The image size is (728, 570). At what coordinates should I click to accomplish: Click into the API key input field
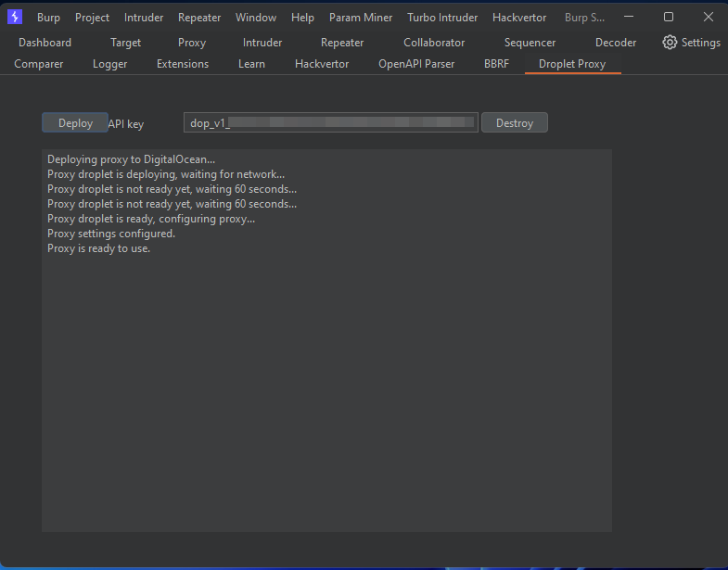[x=330, y=123]
